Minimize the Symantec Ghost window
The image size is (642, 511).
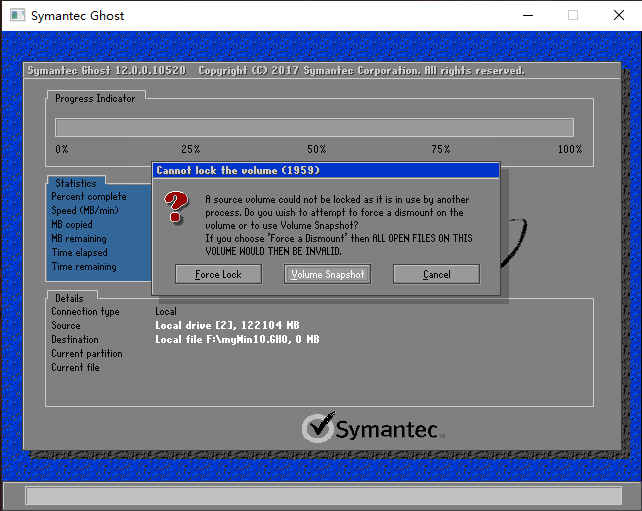coord(528,16)
